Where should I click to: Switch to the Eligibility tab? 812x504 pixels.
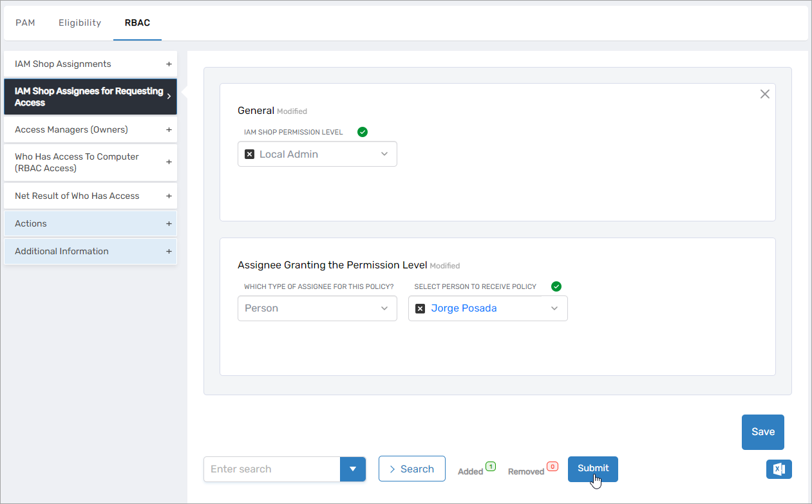click(x=80, y=23)
